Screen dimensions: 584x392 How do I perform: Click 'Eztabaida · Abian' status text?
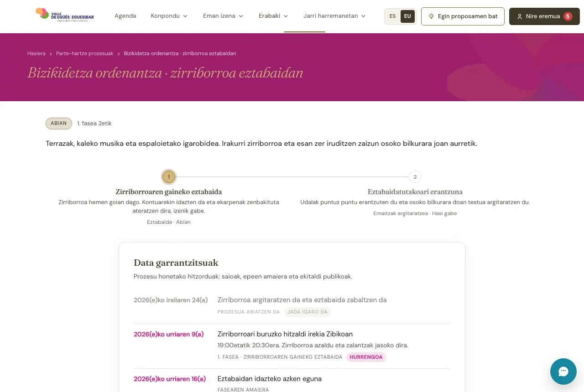[169, 222]
